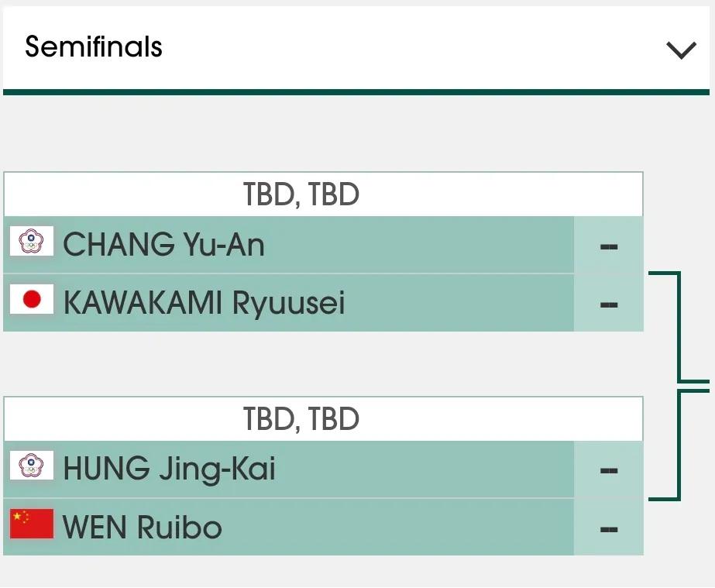The width and height of the screenshot is (715, 588).
Task: Click the lower bracket connector line
Action: point(679,445)
